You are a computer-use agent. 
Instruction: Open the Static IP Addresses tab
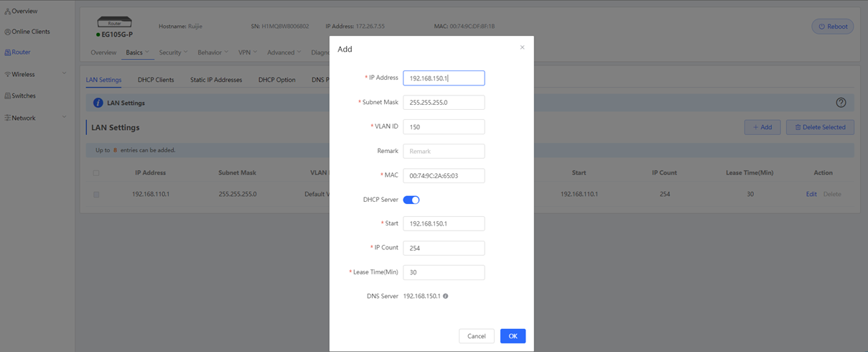[216, 80]
